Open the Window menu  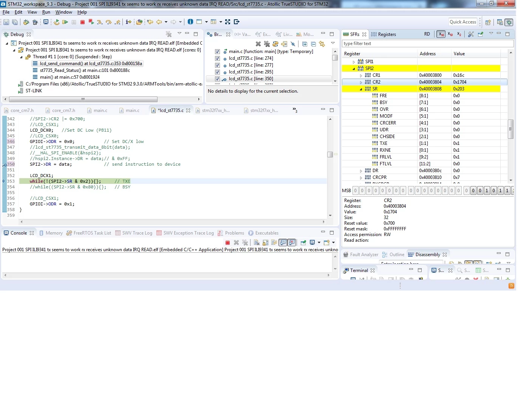[64, 12]
